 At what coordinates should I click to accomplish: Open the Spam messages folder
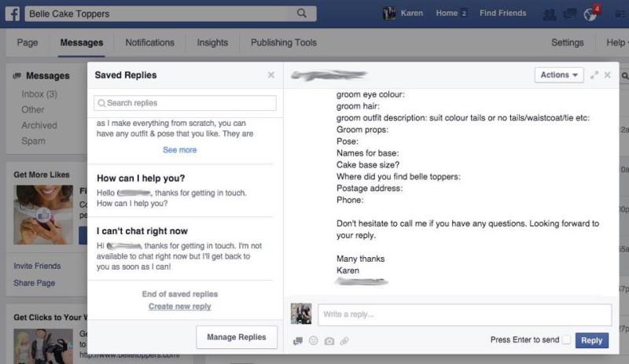coord(33,141)
